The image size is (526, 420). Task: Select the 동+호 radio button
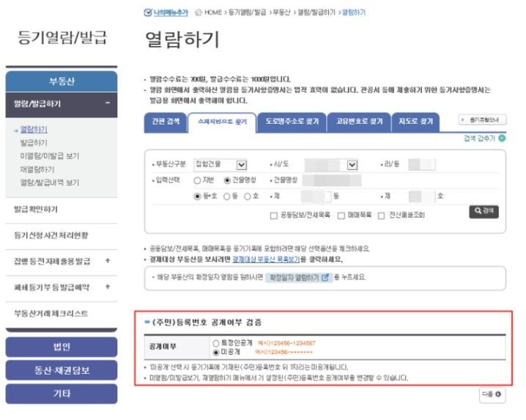click(x=197, y=196)
